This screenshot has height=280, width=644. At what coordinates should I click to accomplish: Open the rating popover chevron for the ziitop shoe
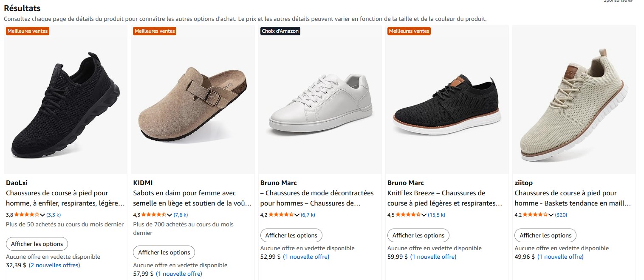click(551, 215)
